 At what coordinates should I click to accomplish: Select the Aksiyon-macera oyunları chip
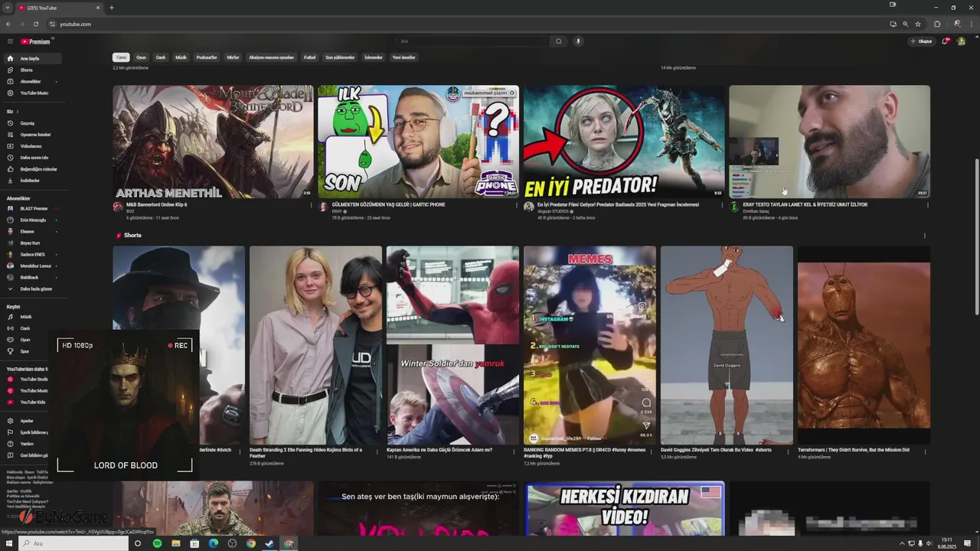point(272,57)
